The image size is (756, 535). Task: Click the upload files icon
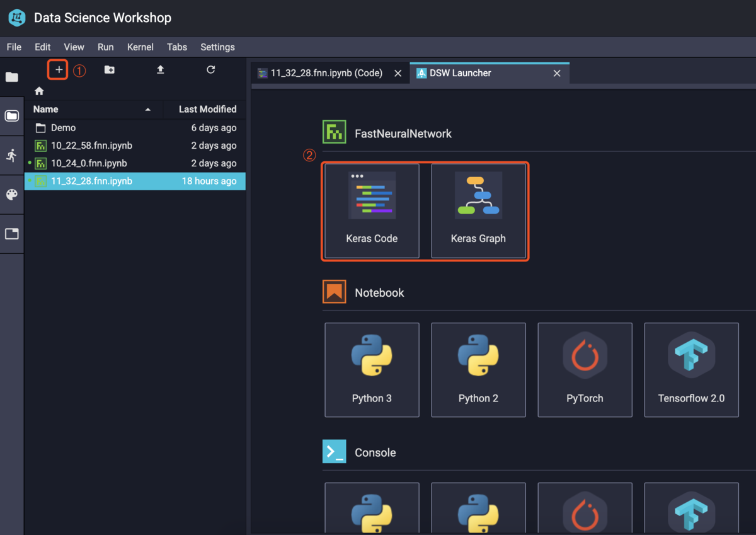(x=160, y=69)
